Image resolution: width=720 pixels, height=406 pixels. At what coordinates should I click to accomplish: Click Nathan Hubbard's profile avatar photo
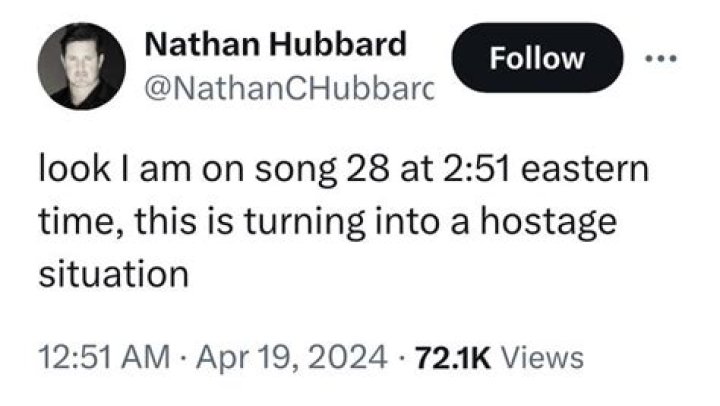pyautogui.click(x=82, y=66)
